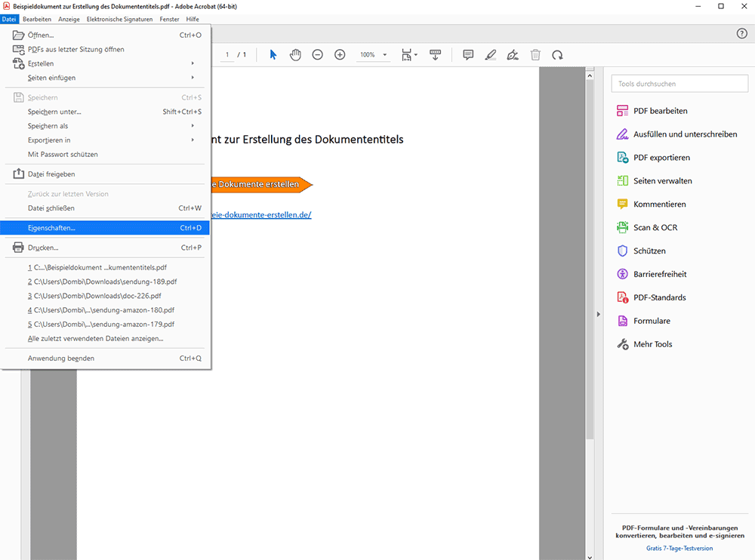Viewport: 755px width, 560px height.
Task: Open the Barrierefreiheit tool
Action: tap(652, 275)
